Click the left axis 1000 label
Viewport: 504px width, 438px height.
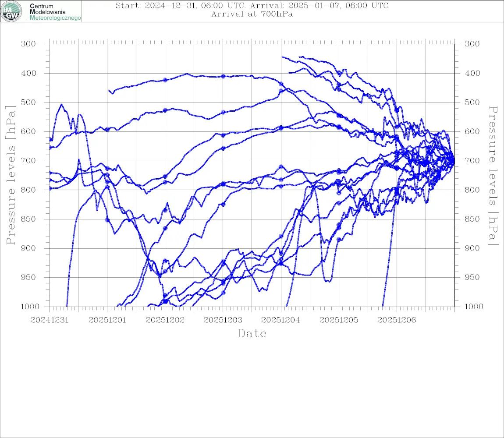click(30, 307)
